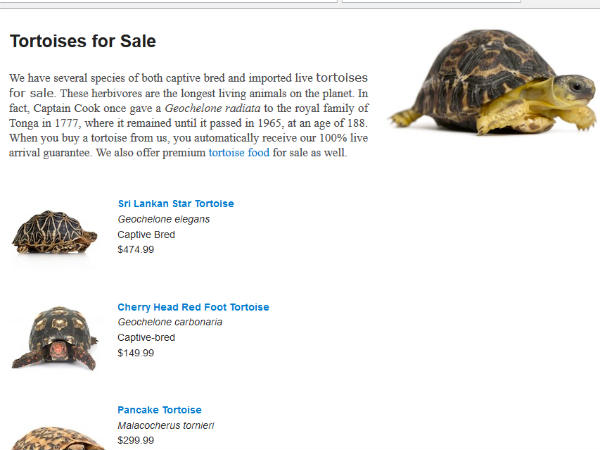600x450 pixels.
Task: Click the Malacochersus tornieri species name
Action: coord(165,425)
